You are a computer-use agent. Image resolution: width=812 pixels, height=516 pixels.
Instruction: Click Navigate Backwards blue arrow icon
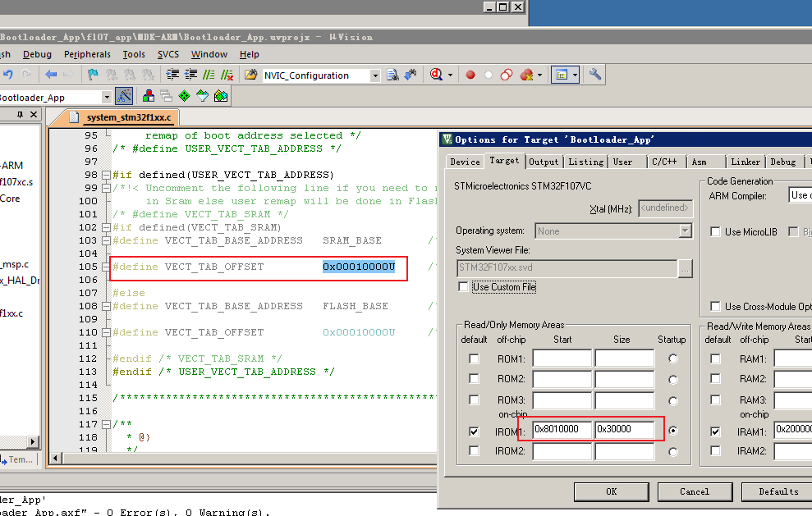[51, 75]
